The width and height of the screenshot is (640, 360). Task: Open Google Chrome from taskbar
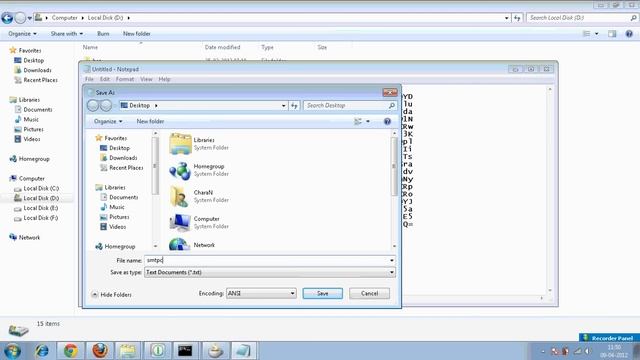click(x=71, y=351)
